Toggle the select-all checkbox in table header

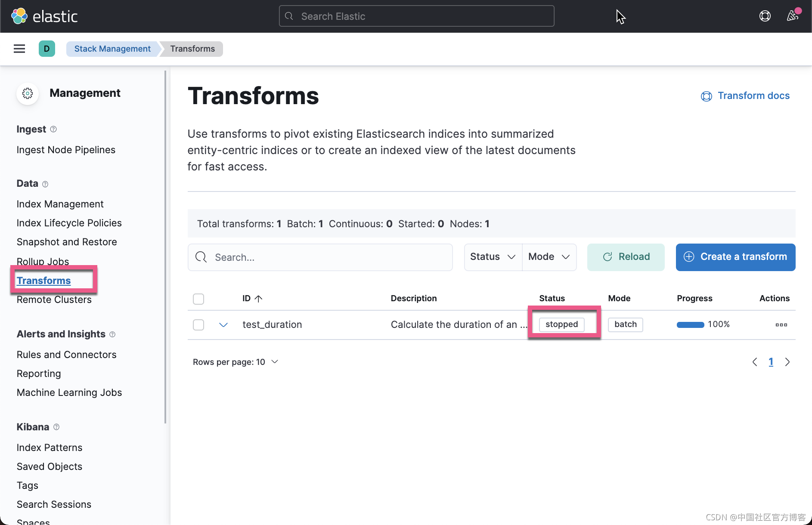pyautogui.click(x=198, y=299)
